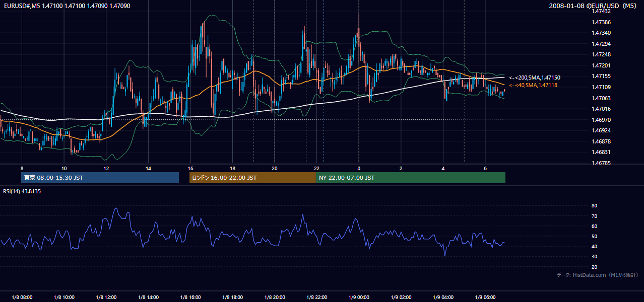Click hour label 14 under the price chart
The height and width of the screenshot is (302, 644).
148,168
